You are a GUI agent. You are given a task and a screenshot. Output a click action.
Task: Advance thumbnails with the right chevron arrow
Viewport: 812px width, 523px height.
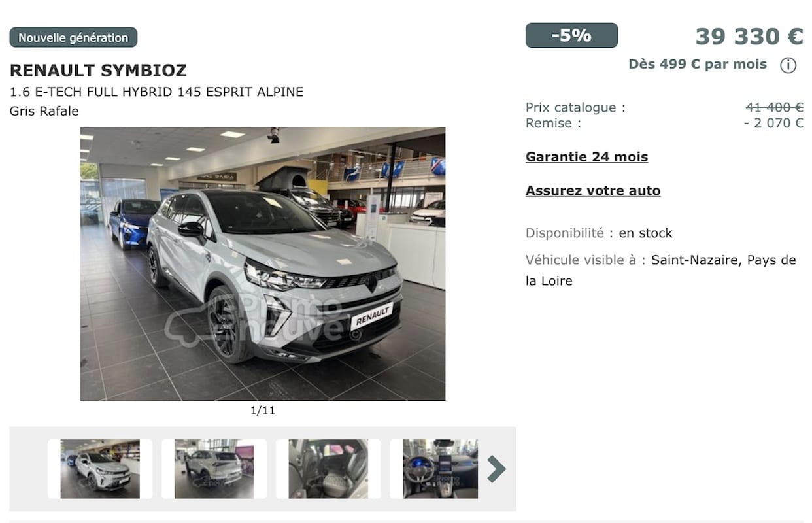pos(496,469)
